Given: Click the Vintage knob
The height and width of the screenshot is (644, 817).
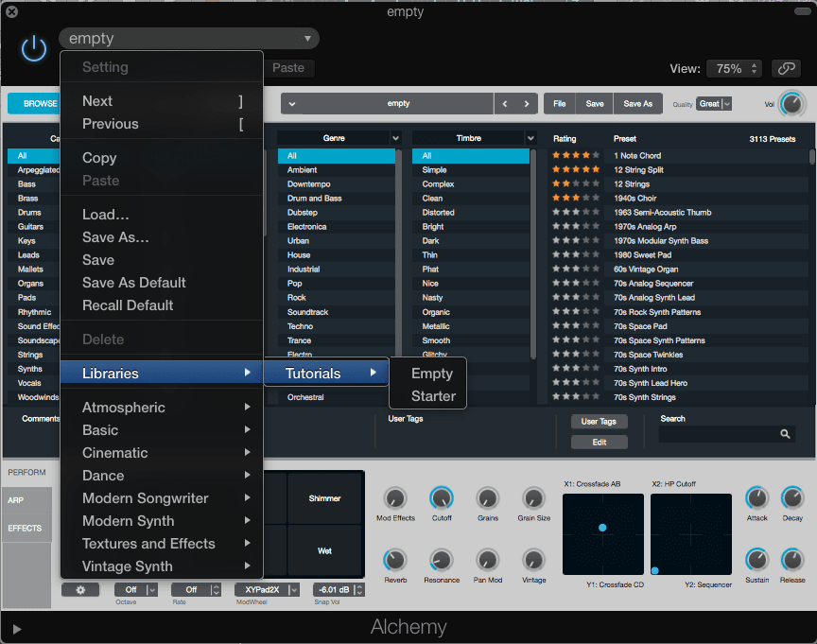Looking at the screenshot, I should 533,560.
